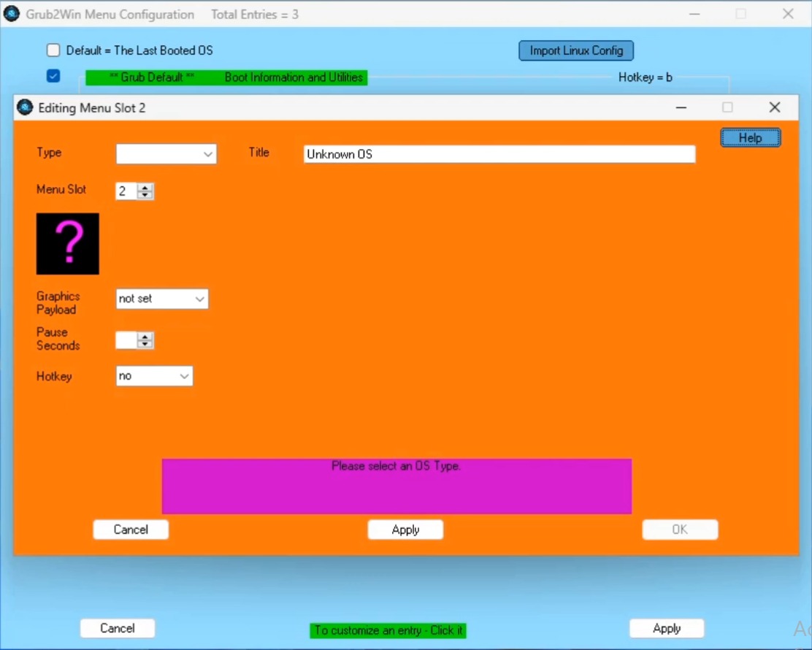Open the Hotkey dropdown showing no
This screenshot has width=812, height=650.
(154, 376)
